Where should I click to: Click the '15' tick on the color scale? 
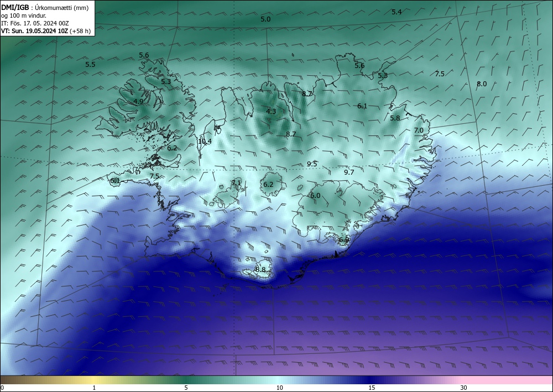372,388
